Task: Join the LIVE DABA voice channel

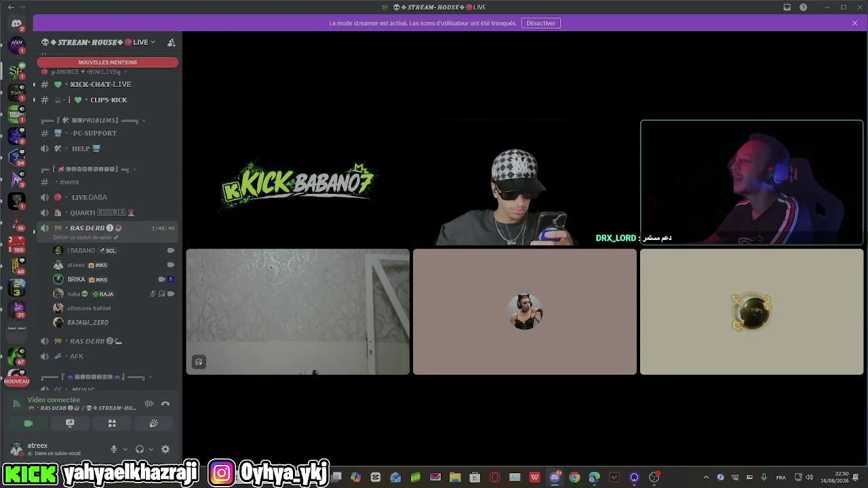Action: (x=107, y=197)
